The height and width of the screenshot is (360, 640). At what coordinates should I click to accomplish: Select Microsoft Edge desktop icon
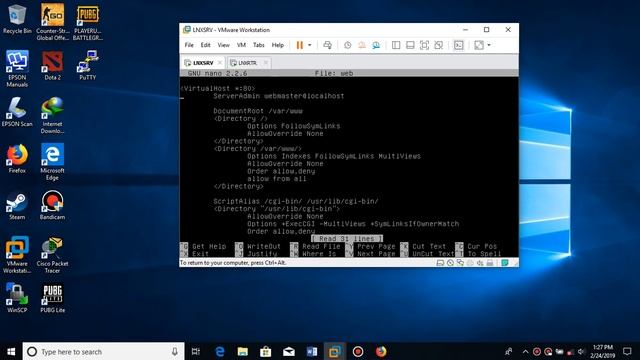52,162
